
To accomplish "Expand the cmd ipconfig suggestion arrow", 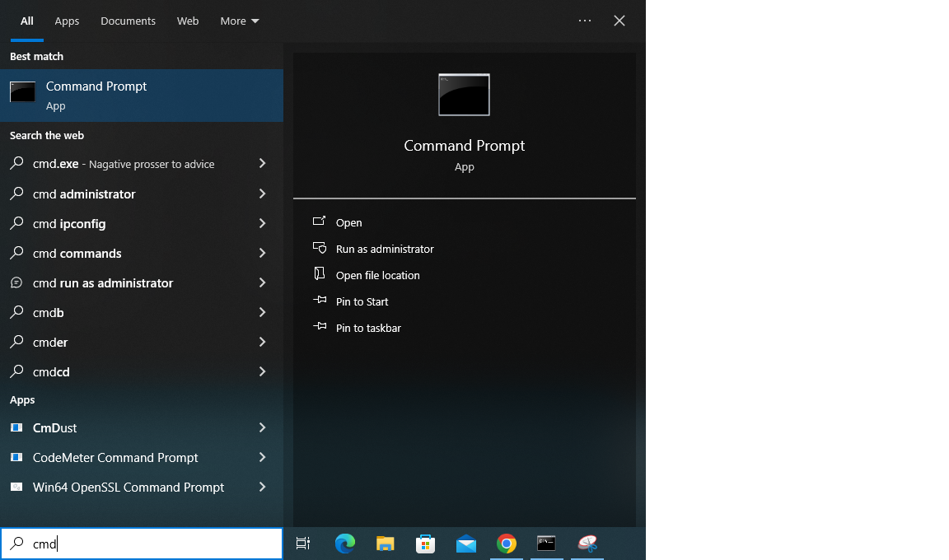I will pos(262,223).
